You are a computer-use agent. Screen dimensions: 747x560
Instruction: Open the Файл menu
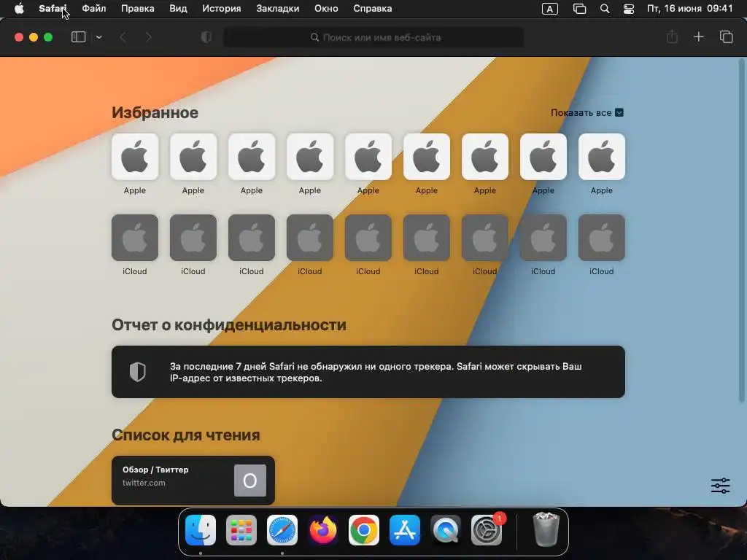(x=94, y=9)
